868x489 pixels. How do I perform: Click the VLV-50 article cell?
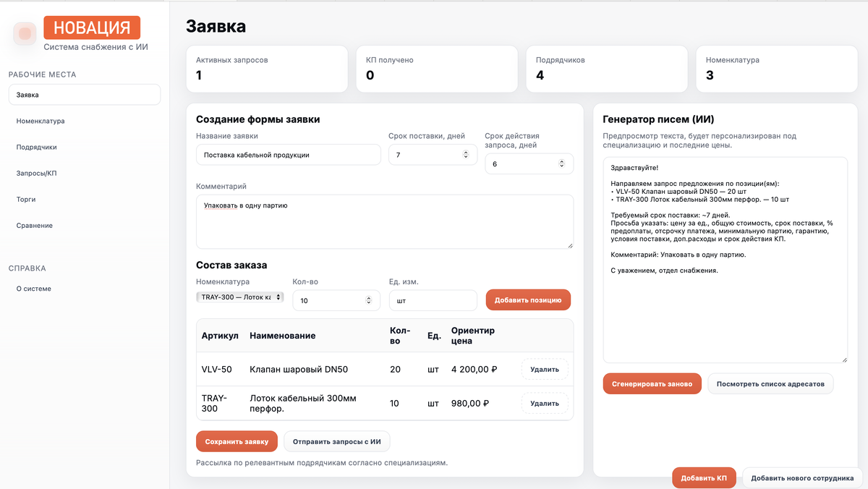[x=217, y=369]
